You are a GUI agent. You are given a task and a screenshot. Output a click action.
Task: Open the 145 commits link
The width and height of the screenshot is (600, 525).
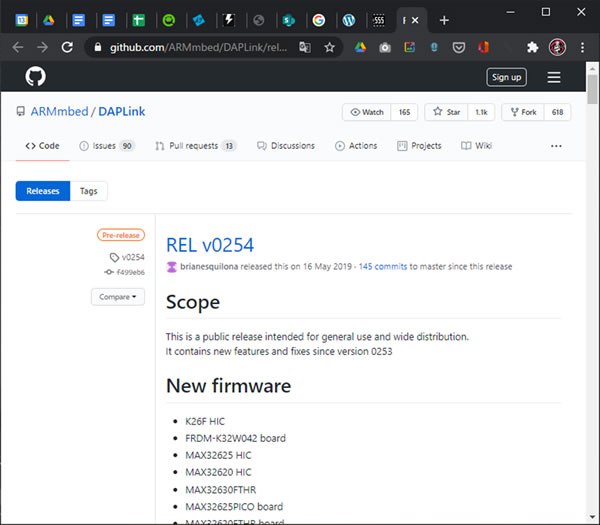point(383,267)
